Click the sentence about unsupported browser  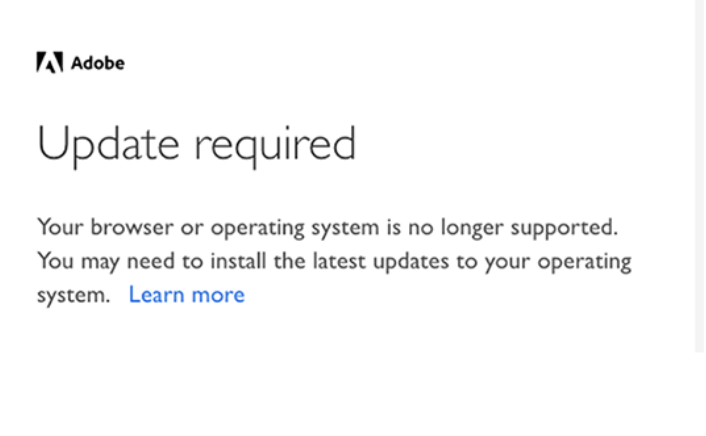(x=327, y=227)
